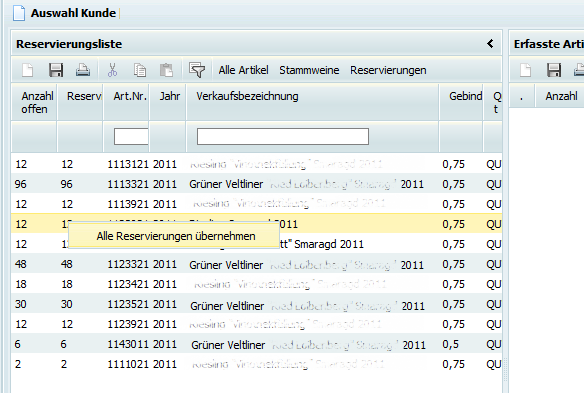The width and height of the screenshot is (584, 393).
Task: Click the 18 'Anzahl offen' value
Action: pos(21,284)
